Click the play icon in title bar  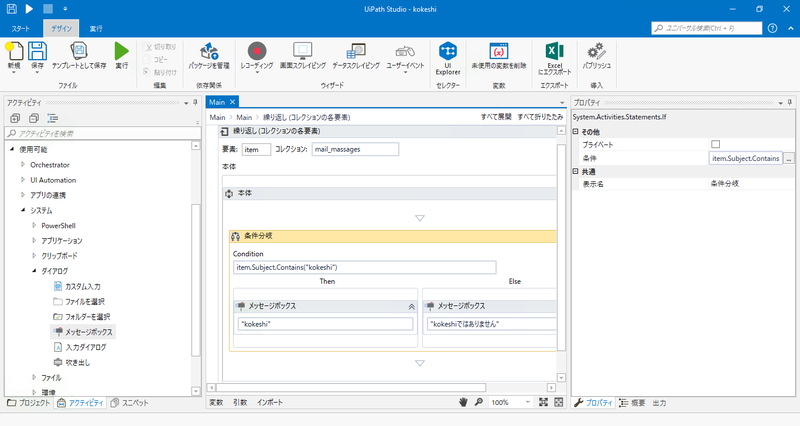(x=29, y=9)
